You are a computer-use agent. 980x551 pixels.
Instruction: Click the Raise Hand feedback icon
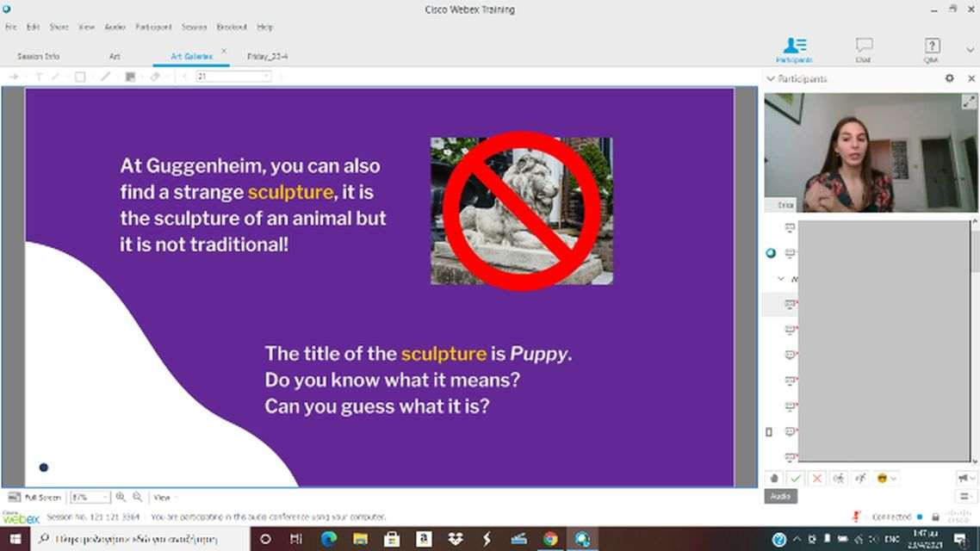point(773,479)
